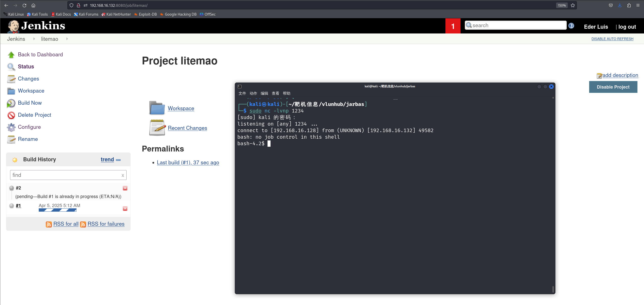Click the Build Now clock icon
Viewport: 644px width, 305px height.
(11, 103)
